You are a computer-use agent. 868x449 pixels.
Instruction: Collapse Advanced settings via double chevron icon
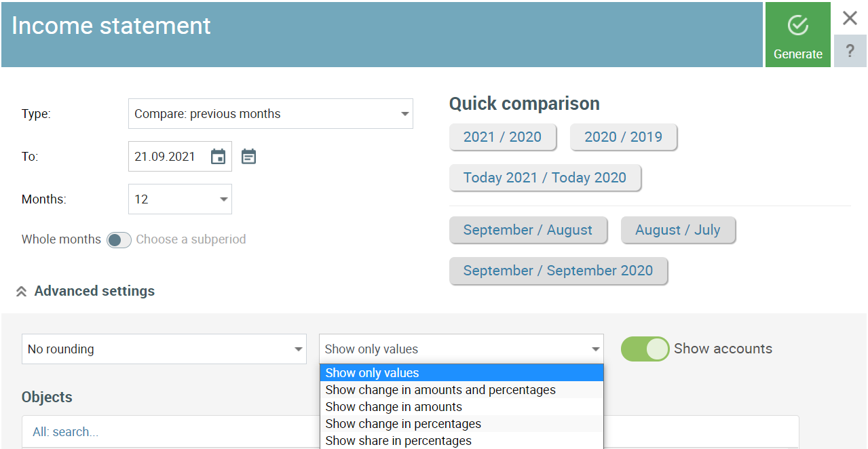click(21, 292)
